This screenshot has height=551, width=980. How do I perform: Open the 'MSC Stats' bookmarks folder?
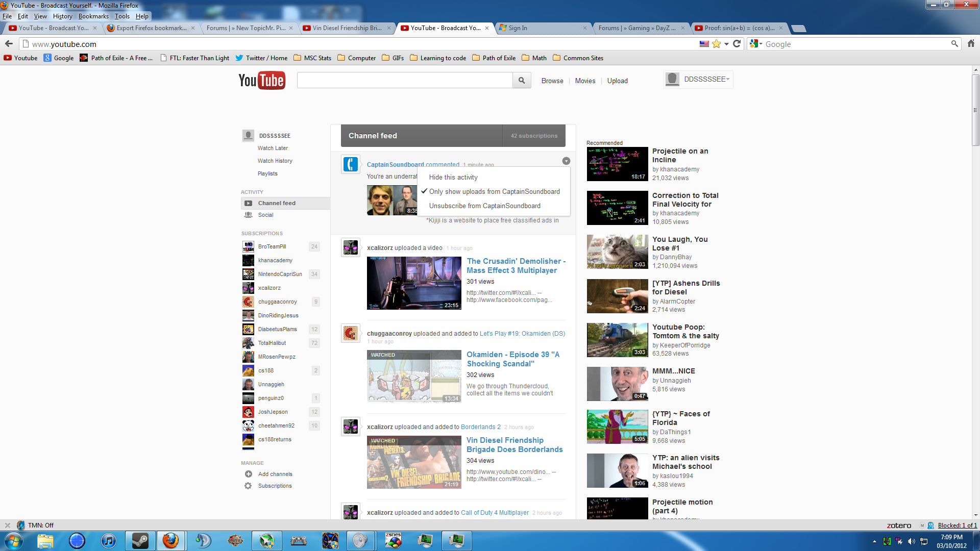pos(312,58)
